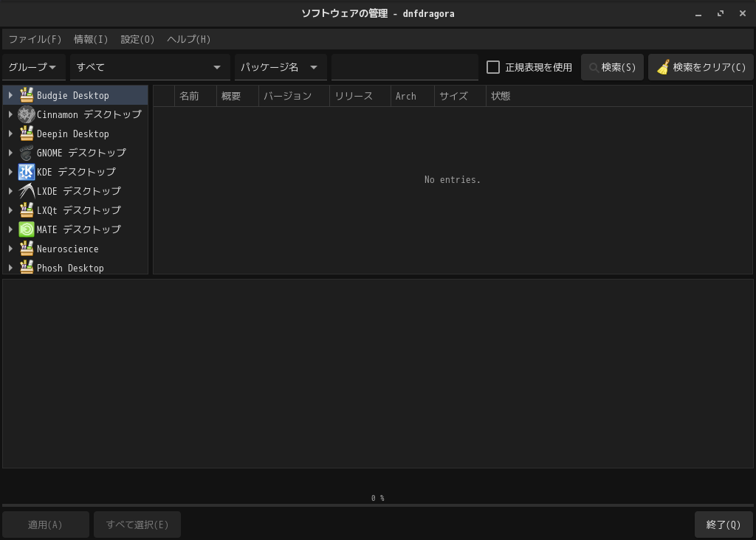Viewport: 756px width, 540px height.
Task: Sort by the Arch column header
Action: (x=412, y=96)
